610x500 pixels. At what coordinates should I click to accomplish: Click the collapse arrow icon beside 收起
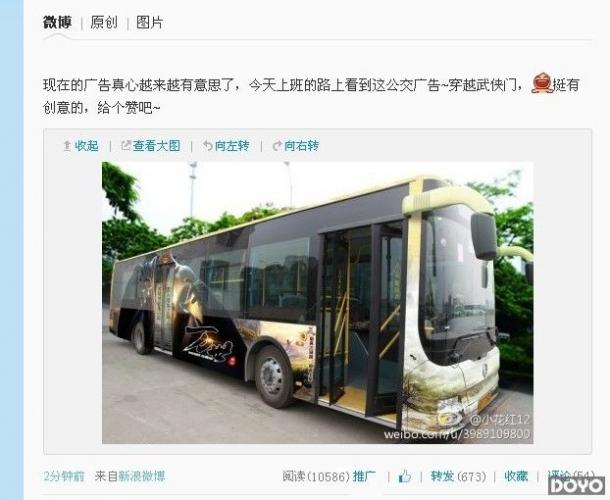[67, 146]
